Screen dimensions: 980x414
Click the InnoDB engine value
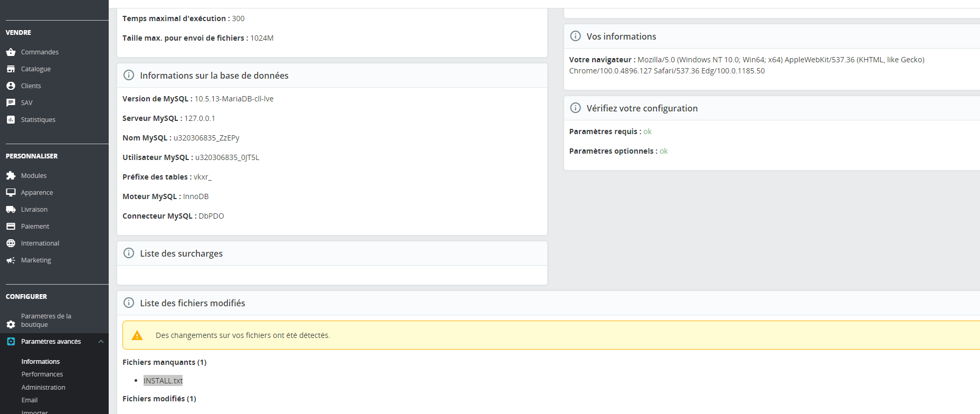pyautogui.click(x=196, y=196)
